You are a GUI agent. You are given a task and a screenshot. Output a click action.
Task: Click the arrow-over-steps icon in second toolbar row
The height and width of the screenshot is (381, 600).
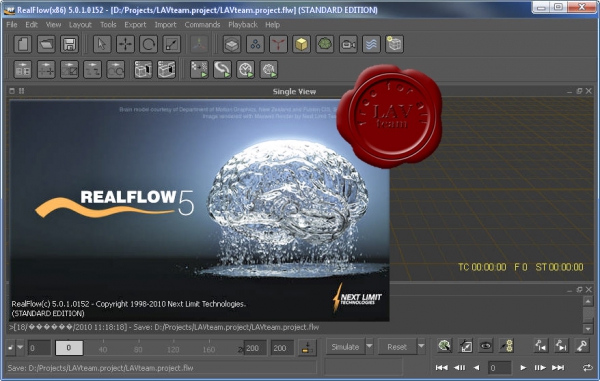[x=92, y=70]
